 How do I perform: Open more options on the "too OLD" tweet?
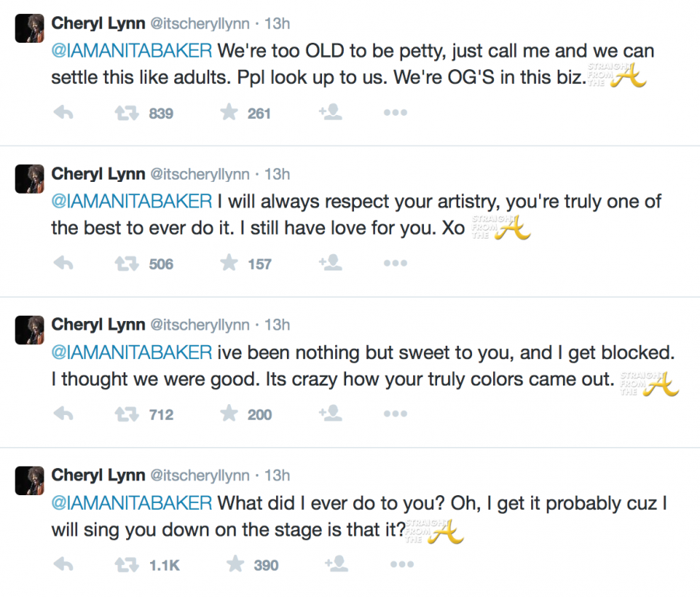click(395, 113)
